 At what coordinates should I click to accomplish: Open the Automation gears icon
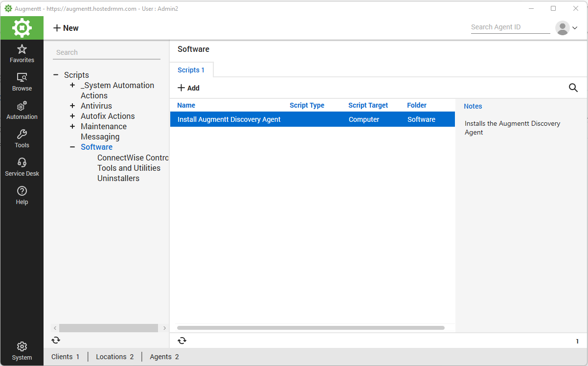(22, 106)
